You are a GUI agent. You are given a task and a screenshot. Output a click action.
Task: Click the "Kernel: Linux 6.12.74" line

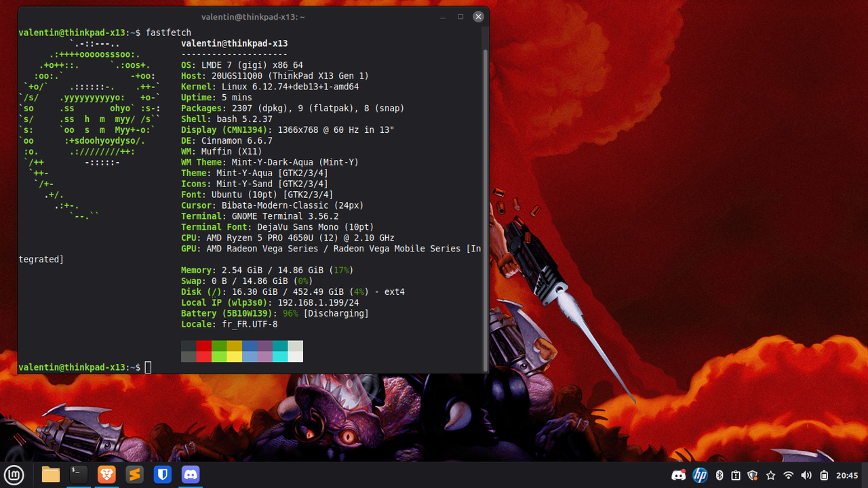pos(270,87)
